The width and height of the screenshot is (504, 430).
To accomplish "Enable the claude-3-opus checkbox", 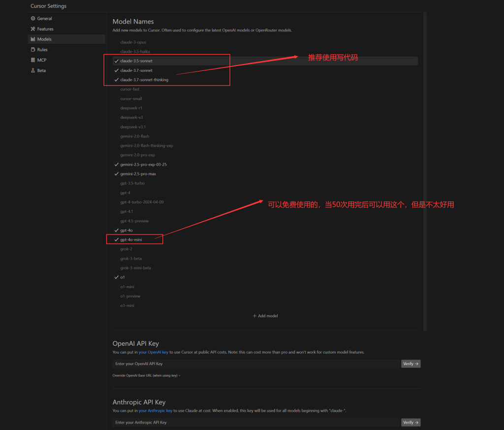I will coord(116,42).
